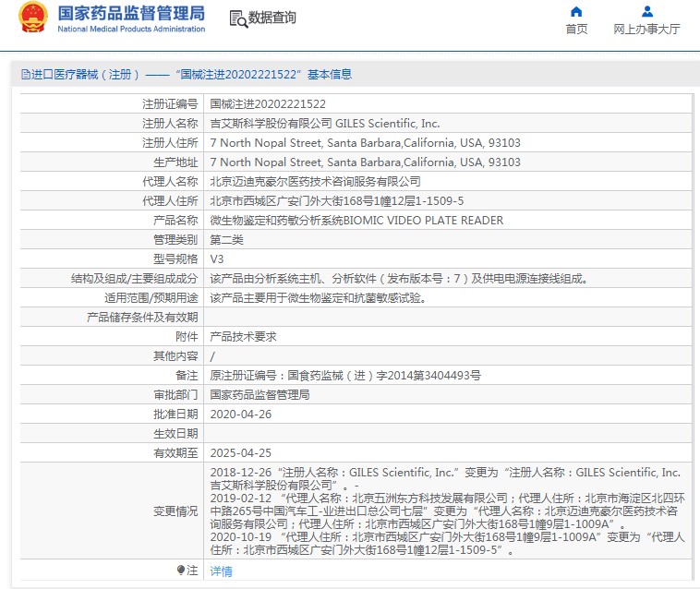Screen dimensions: 700x589
Task: Select the 2020-10-19 change record entry
Action: pos(447,544)
